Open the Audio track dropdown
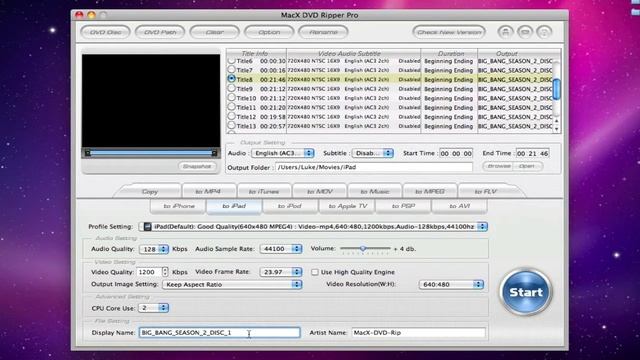Image resolution: width=640 pixels, height=360 pixels. click(282, 153)
